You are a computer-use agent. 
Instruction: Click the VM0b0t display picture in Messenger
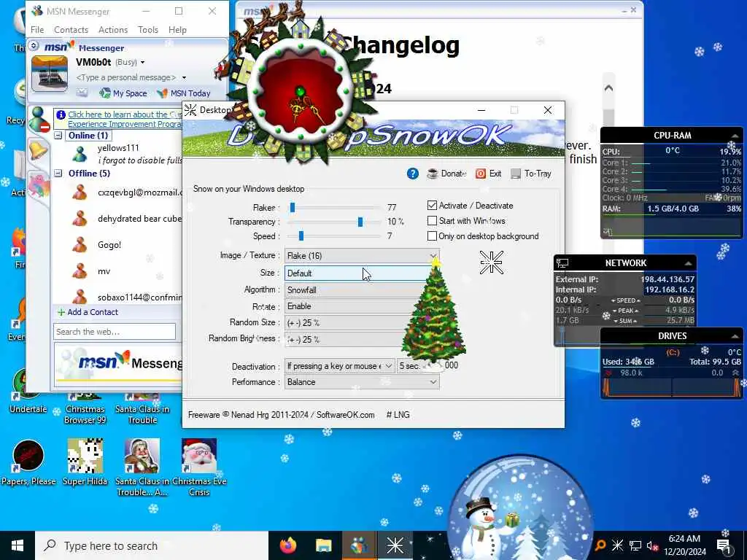(x=50, y=74)
